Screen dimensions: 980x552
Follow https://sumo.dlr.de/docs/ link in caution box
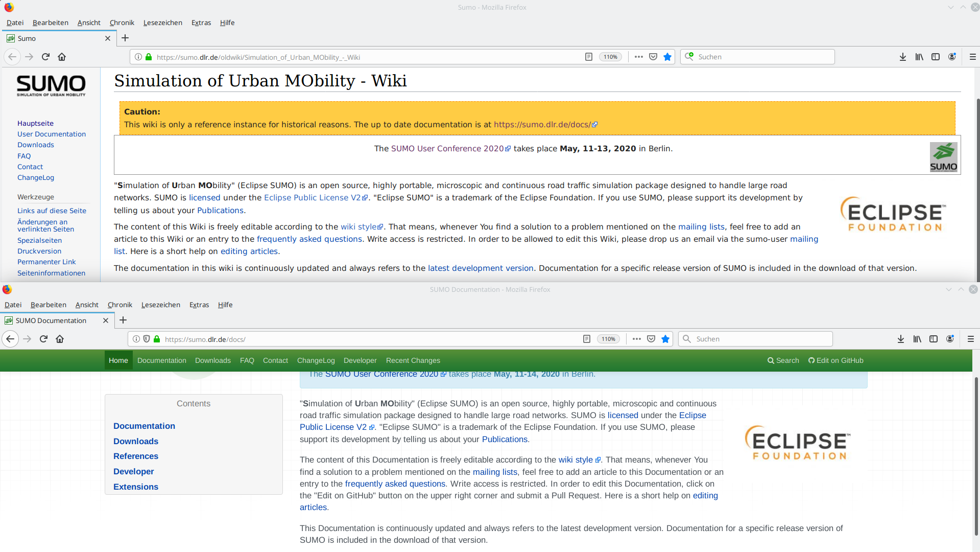pos(545,124)
